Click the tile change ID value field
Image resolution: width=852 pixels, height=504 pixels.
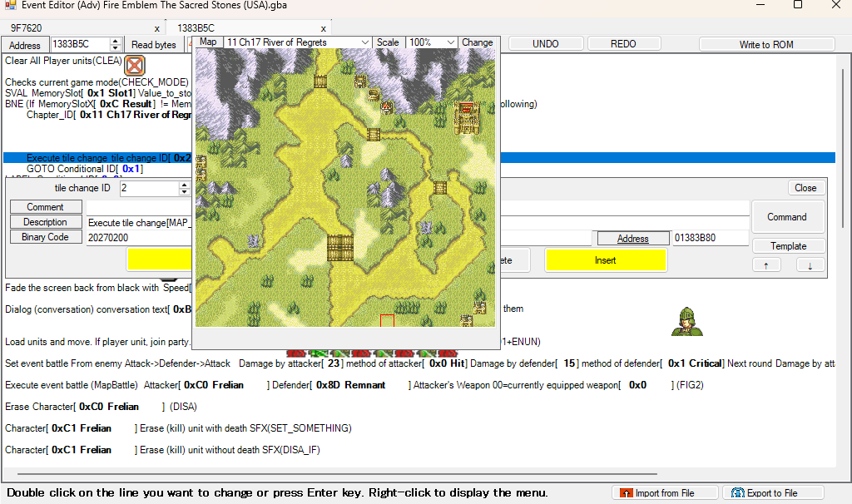(150, 189)
